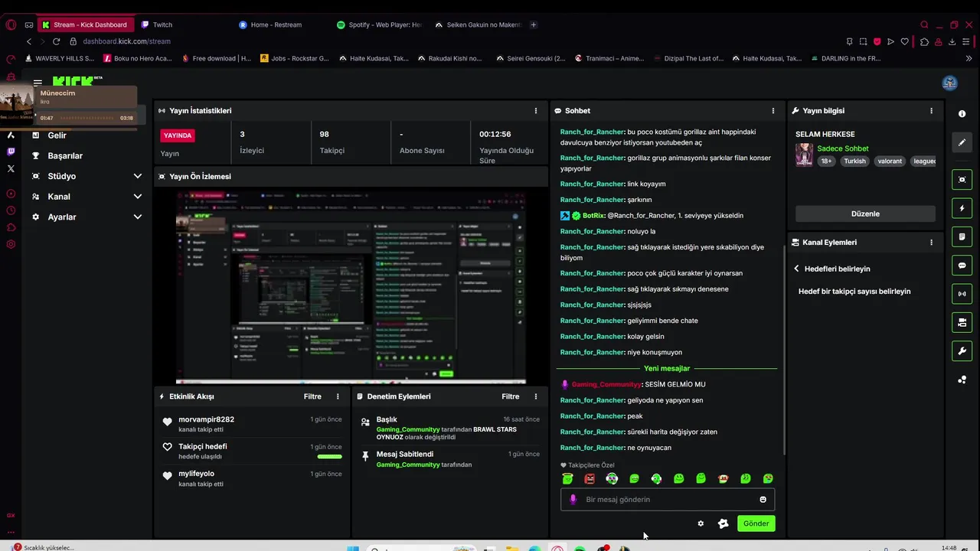
Task: Toggle the wrench stream info widget icon
Action: click(x=962, y=351)
